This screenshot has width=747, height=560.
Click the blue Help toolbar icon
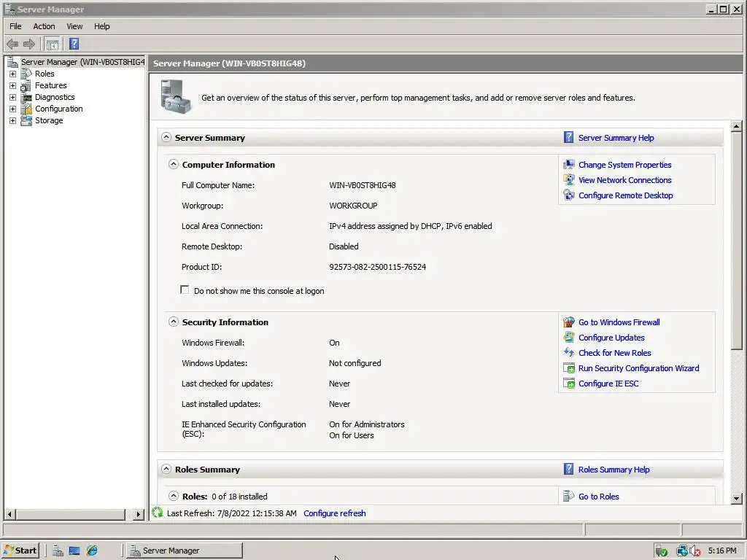click(x=74, y=44)
